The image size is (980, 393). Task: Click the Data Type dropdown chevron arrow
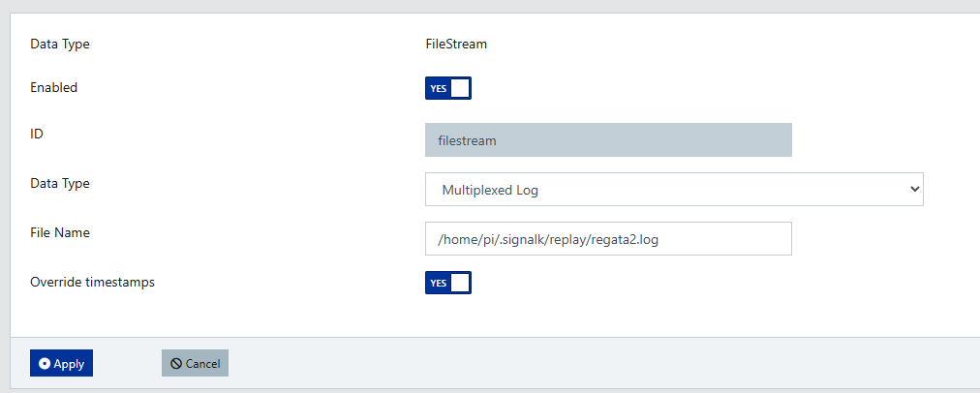(915, 190)
